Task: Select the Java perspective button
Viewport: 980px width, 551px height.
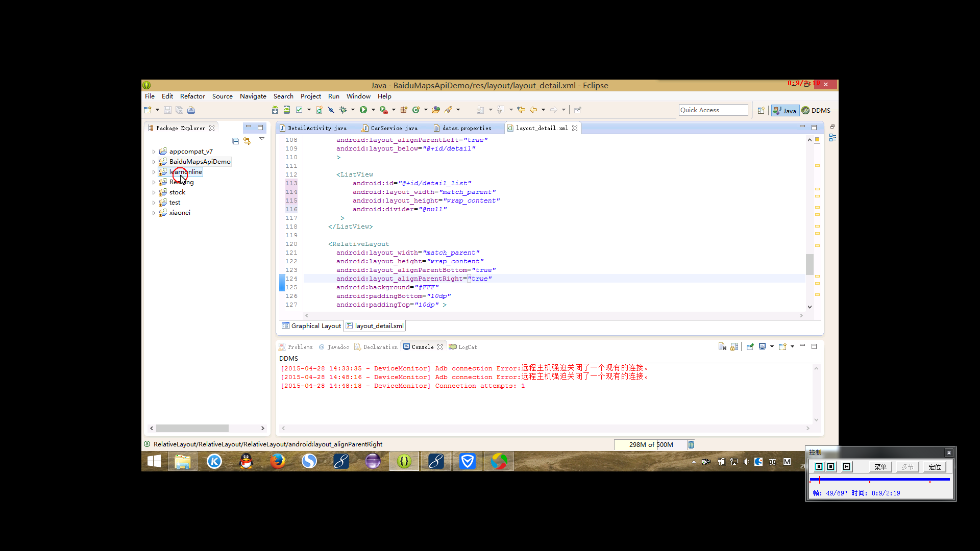Action: [x=785, y=110]
